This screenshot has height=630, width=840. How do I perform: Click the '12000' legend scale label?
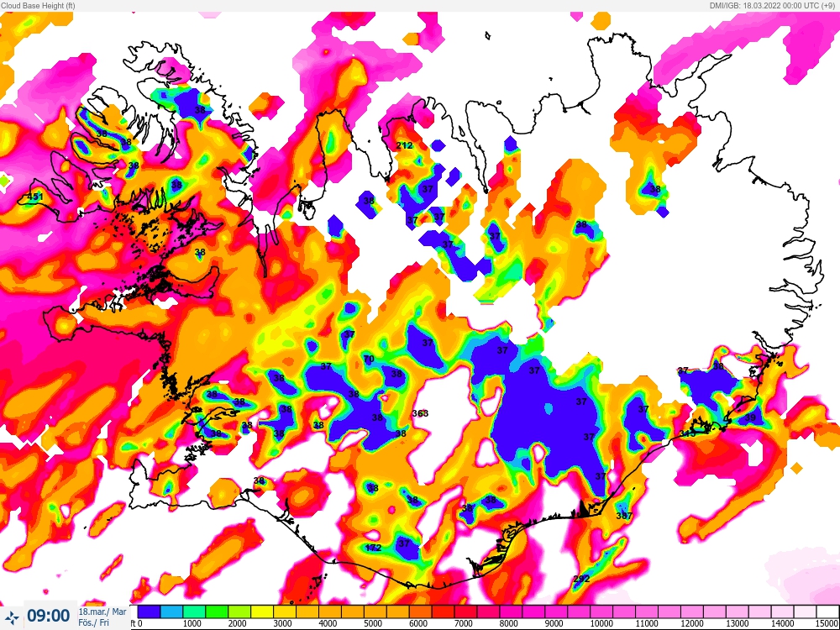(x=693, y=623)
